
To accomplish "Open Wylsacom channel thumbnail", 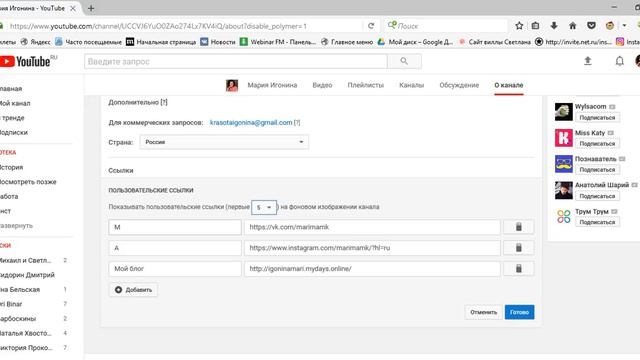I will tap(564, 111).
